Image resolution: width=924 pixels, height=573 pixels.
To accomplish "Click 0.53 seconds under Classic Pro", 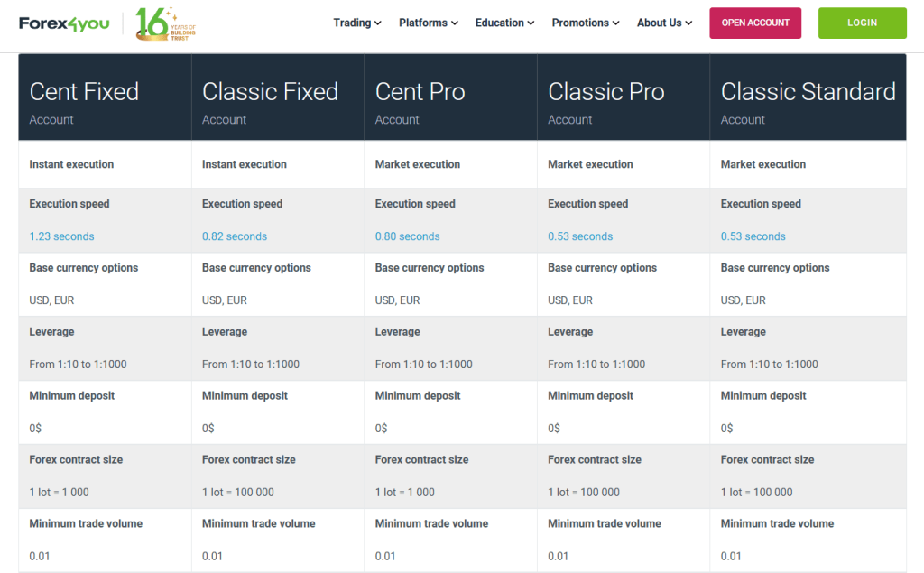I will 580,236.
